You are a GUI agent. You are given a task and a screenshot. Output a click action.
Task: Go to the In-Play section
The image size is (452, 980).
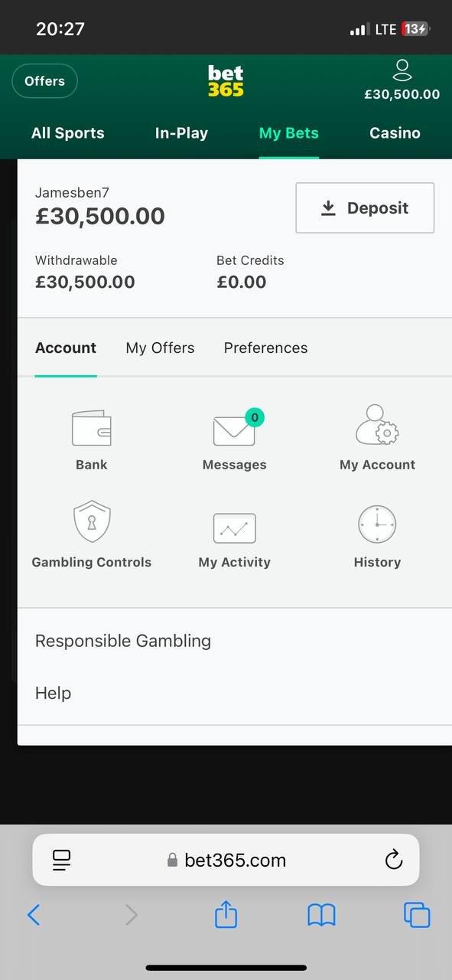pyautogui.click(x=181, y=133)
